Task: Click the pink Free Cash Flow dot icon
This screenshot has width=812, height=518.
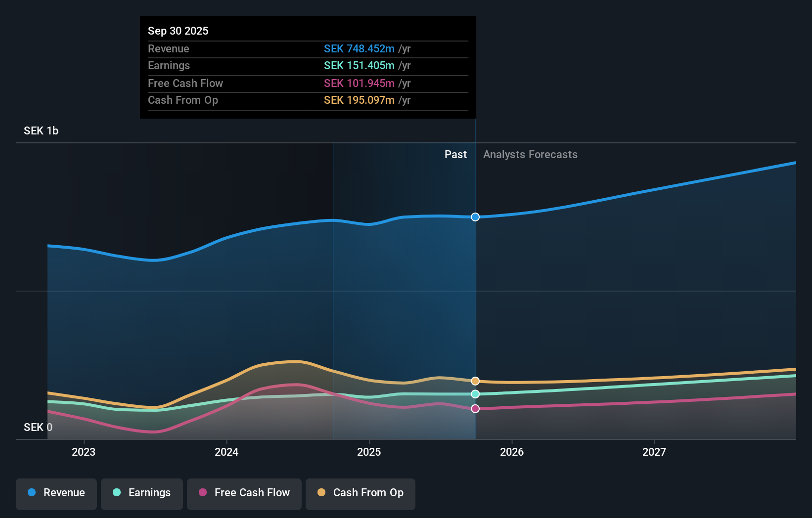Action: click(202, 493)
